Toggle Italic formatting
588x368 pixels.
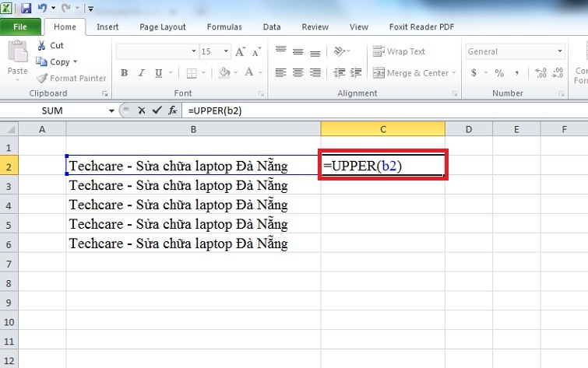(143, 73)
